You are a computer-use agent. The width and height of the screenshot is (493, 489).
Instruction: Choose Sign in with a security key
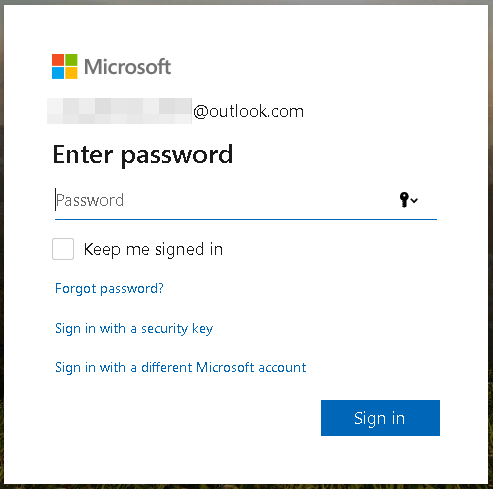click(x=134, y=329)
